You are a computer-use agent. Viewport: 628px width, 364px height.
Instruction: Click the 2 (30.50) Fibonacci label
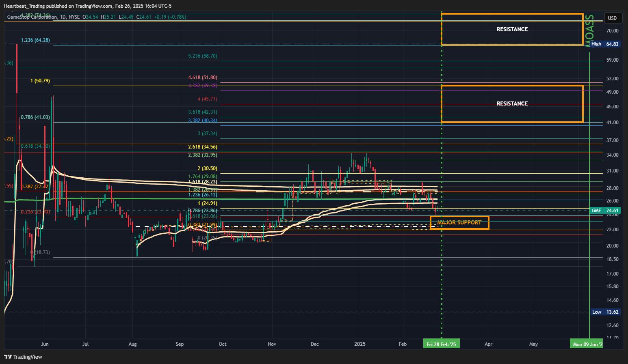coord(208,168)
